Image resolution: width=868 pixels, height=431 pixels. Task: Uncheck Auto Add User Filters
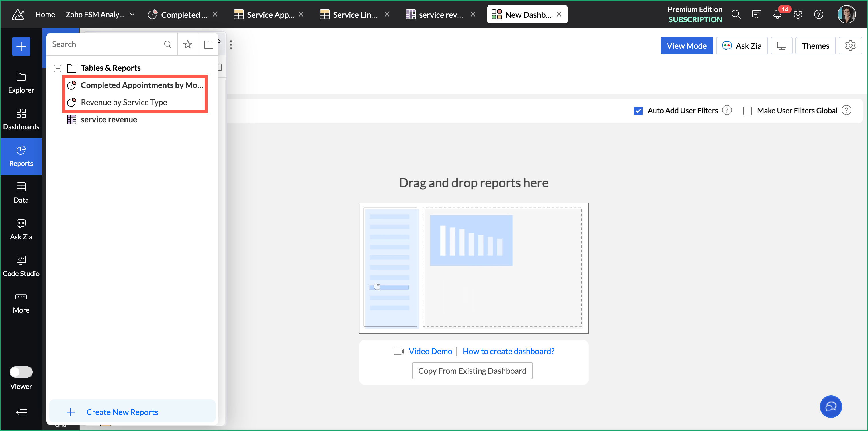coord(638,111)
